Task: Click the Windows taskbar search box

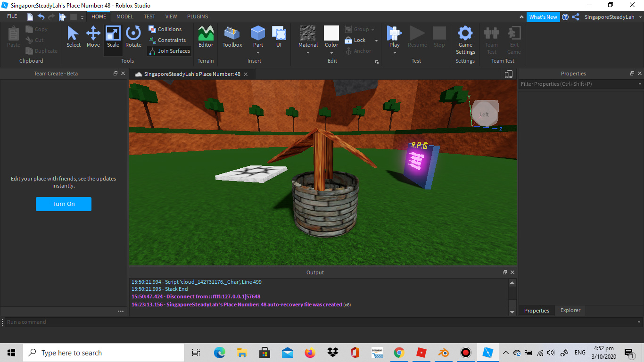Action: tap(104, 353)
